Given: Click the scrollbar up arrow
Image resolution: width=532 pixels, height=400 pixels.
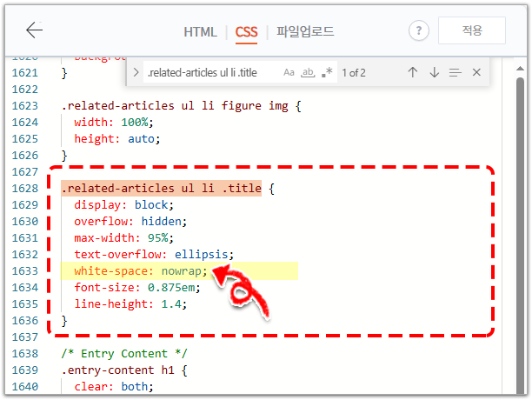Looking at the screenshot, I should 520,69.
